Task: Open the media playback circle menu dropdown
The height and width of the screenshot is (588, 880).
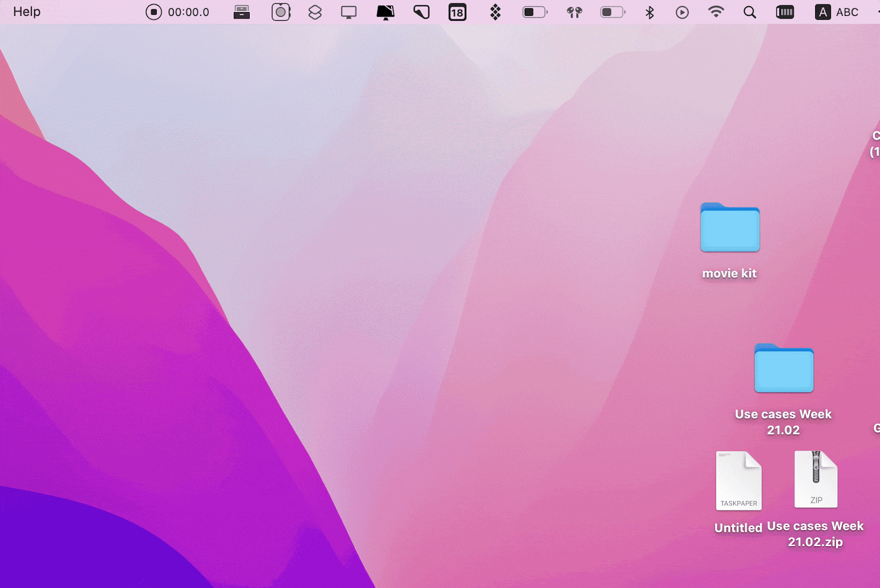Action: 681,12
